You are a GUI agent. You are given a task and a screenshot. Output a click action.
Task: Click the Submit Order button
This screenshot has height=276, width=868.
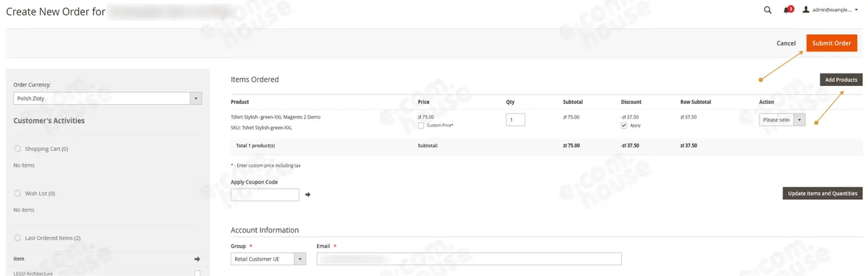831,43
